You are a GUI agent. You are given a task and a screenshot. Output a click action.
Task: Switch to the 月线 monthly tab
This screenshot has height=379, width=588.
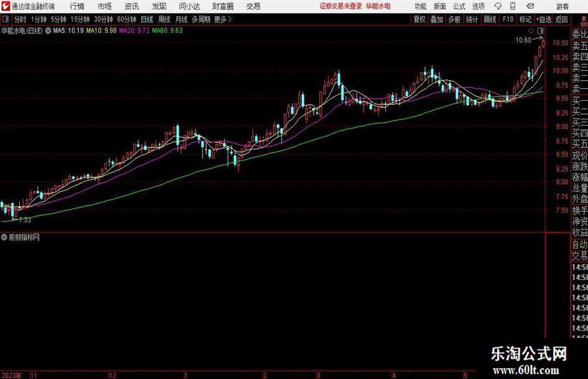182,19
